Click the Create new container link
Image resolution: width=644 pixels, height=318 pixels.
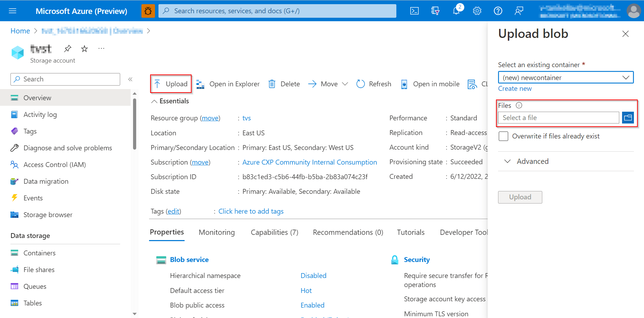[x=515, y=88]
